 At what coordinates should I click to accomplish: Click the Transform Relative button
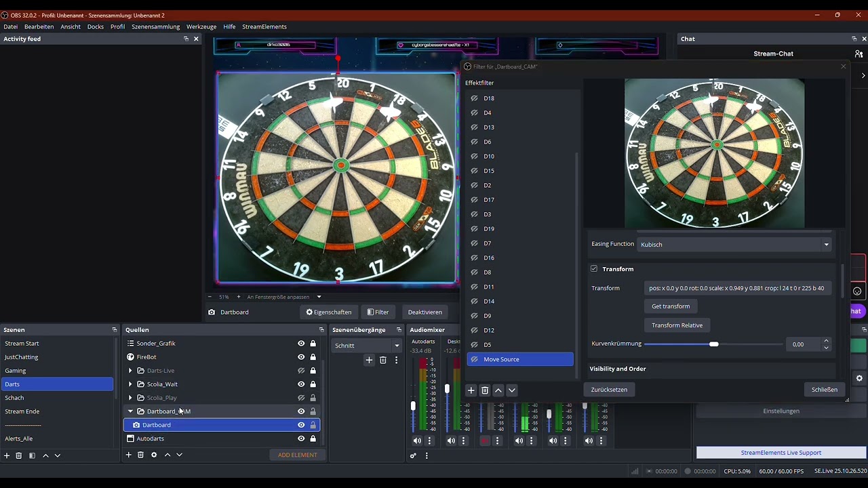click(677, 325)
